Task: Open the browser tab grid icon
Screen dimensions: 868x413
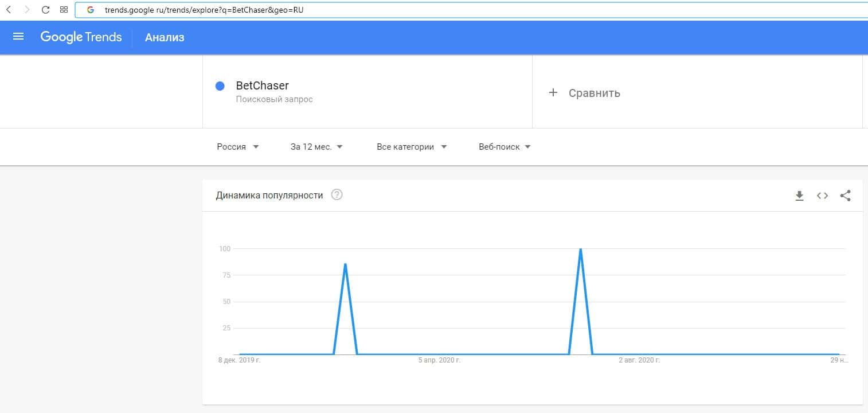Action: click(x=64, y=10)
